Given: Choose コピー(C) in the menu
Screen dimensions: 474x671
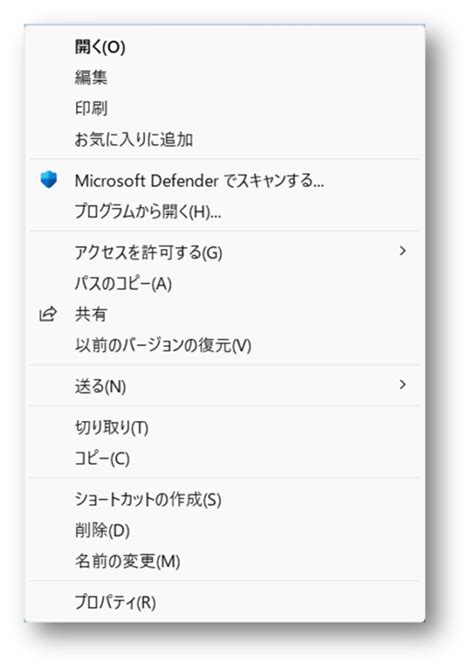Looking at the screenshot, I should tap(225, 458).
